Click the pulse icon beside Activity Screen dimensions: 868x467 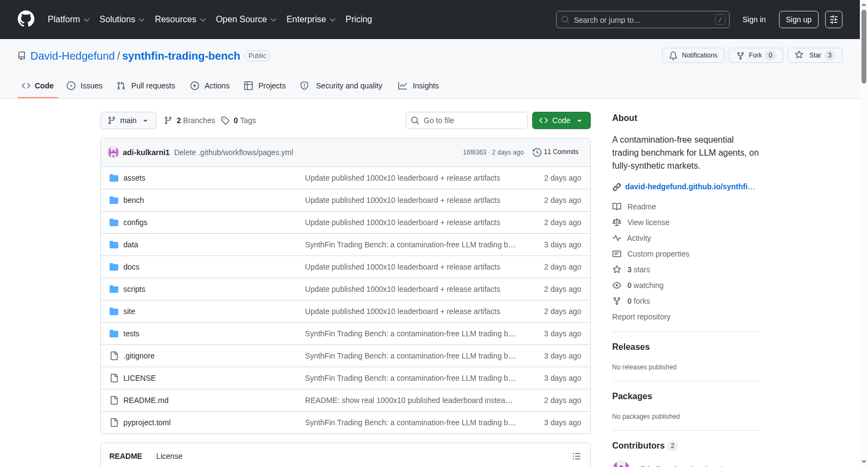pos(617,238)
